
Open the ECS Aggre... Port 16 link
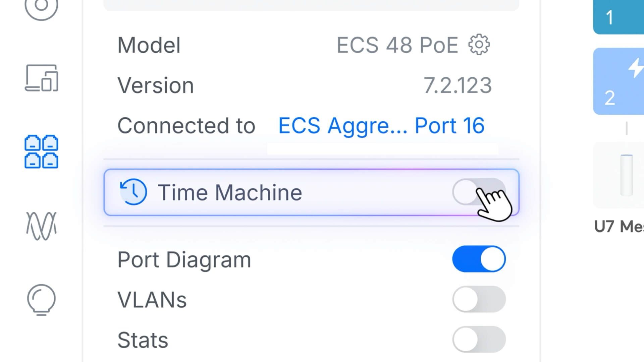point(381,126)
